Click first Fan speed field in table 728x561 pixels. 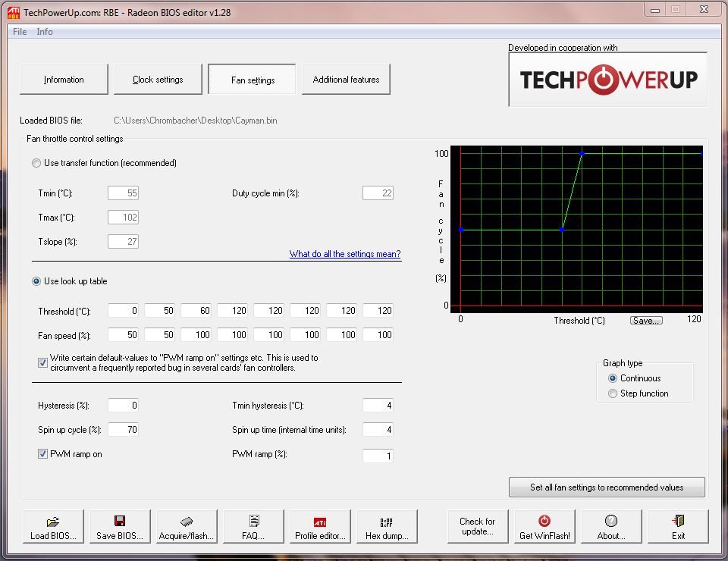pos(123,334)
